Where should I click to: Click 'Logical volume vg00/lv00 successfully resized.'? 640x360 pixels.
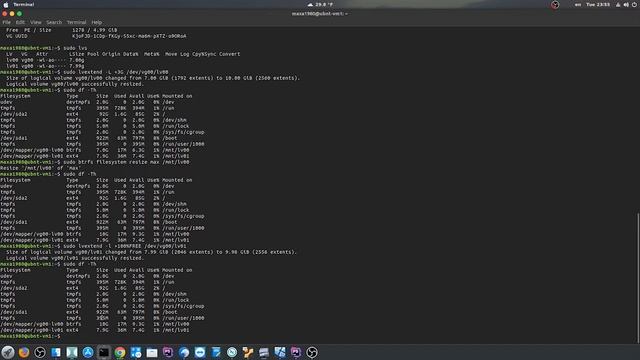pos(75,84)
